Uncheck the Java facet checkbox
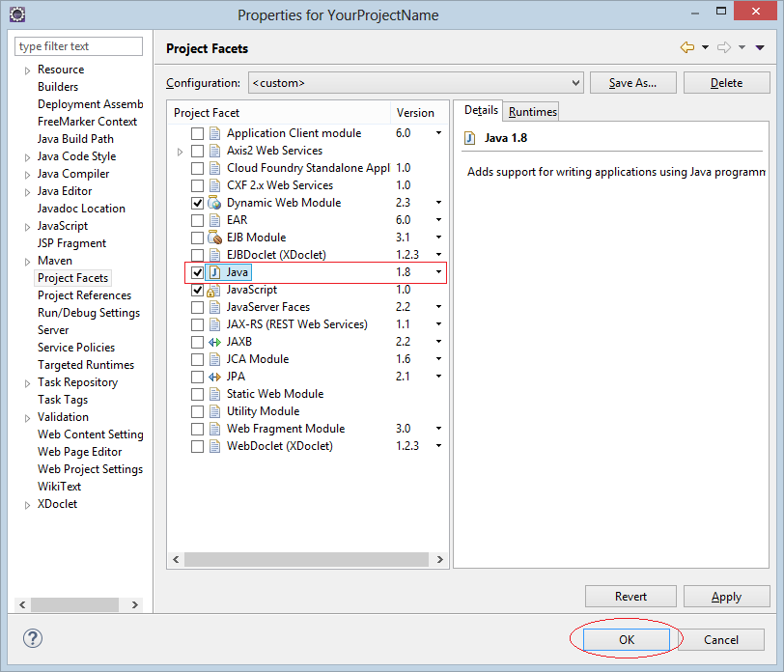The image size is (784, 672). tap(198, 272)
